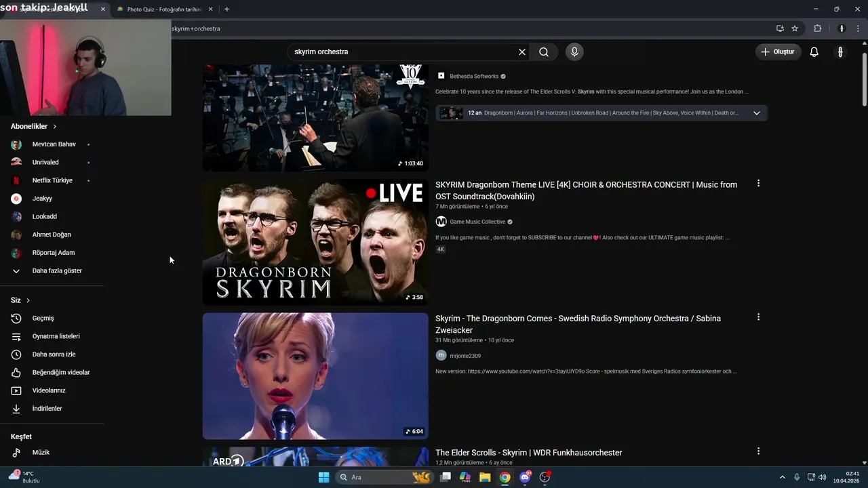
Task: Open the YouTube account avatar menu
Action: tap(840, 52)
